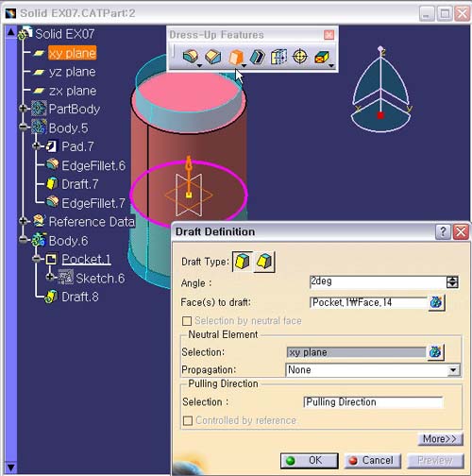This screenshot has height=476, width=472.
Task: Select the Chamfer tool icon
Action: (213, 57)
